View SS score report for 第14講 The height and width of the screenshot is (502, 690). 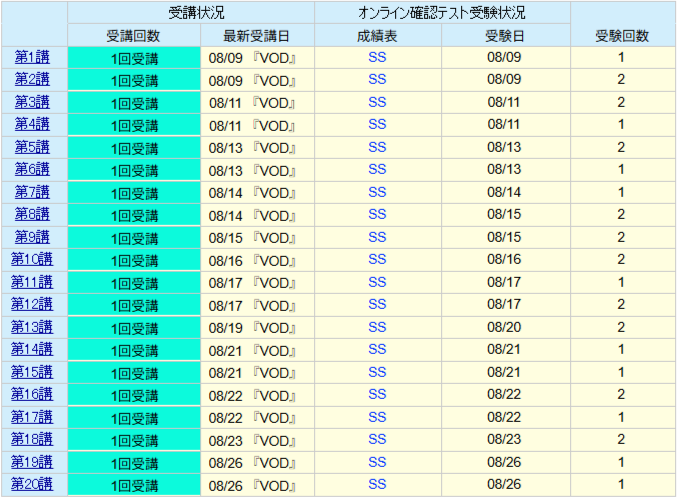377,349
